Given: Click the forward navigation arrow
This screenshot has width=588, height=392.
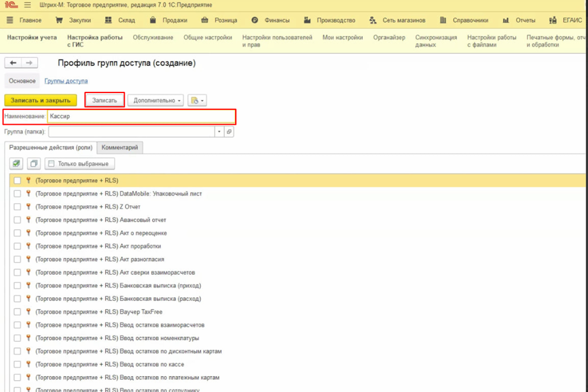Looking at the screenshot, I should 29,63.
